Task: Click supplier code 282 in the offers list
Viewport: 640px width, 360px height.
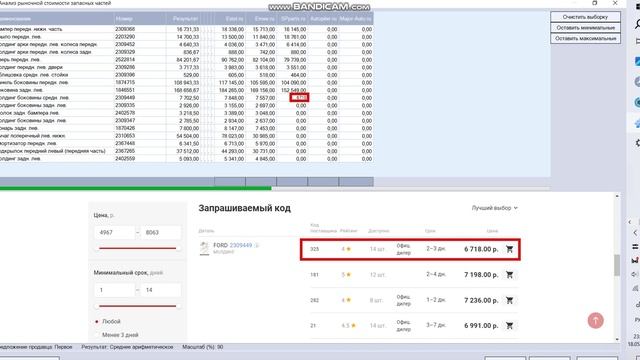Action: click(314, 300)
